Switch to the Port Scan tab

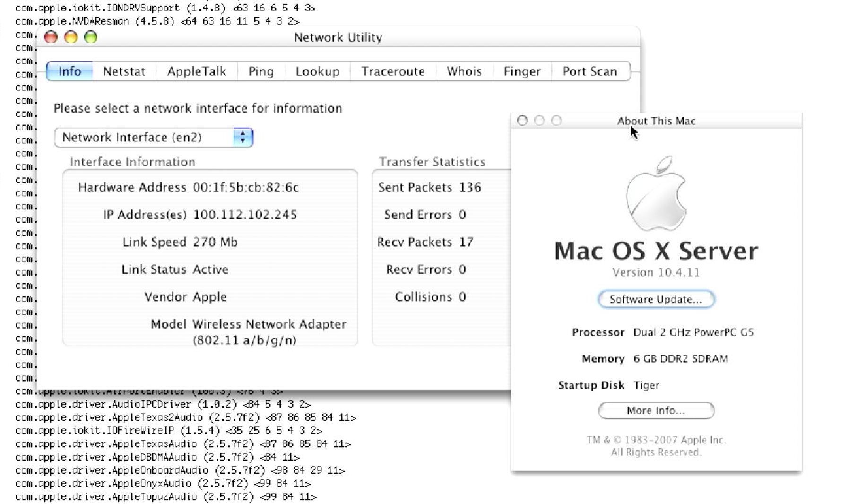point(590,71)
